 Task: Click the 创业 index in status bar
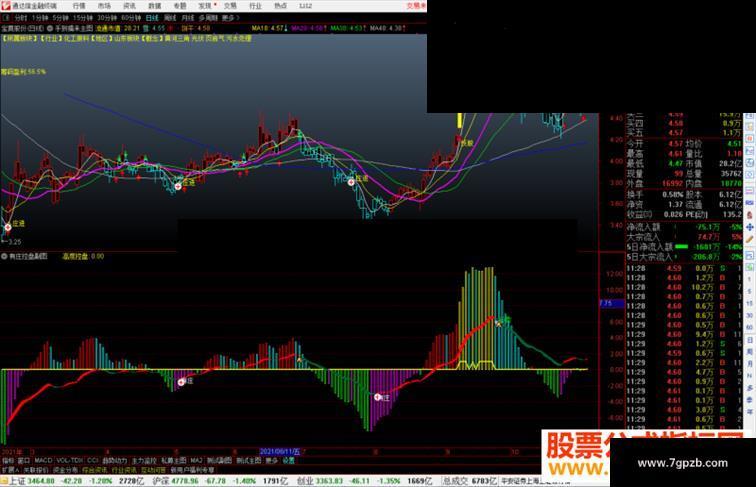coord(305,481)
